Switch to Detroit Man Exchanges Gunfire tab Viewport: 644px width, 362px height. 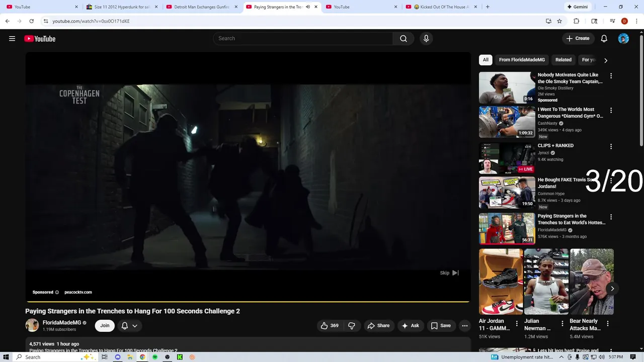(x=201, y=7)
